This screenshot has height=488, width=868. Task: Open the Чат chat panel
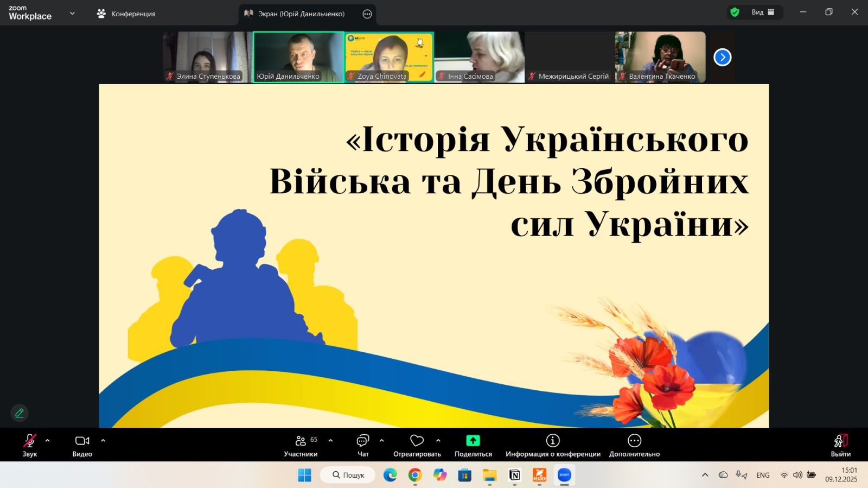[362, 445]
